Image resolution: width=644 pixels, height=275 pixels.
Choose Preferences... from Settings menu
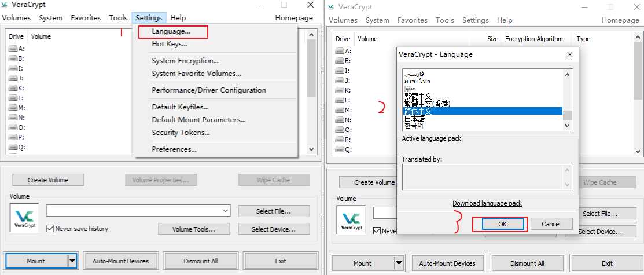coord(174,149)
